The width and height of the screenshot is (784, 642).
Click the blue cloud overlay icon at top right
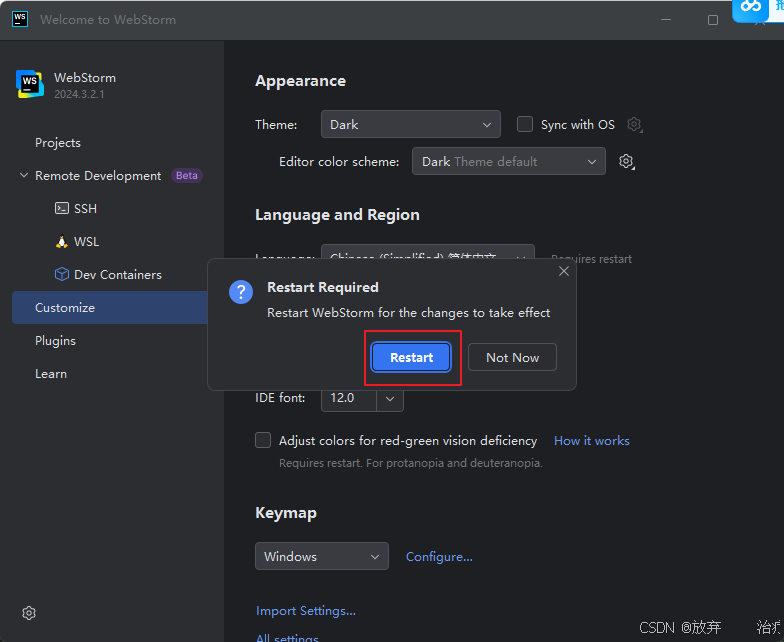point(750,9)
